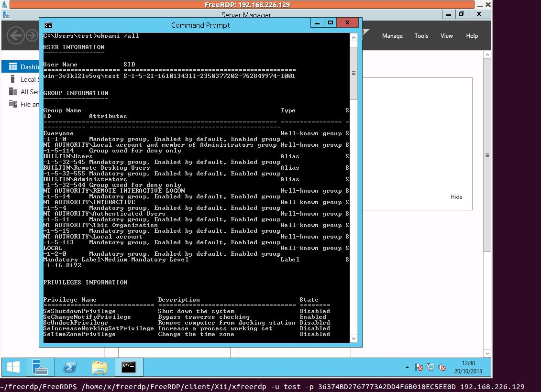Image resolution: width=541 pixels, height=392 pixels.
Task: Close the Command Prompt window
Action: click(x=347, y=23)
